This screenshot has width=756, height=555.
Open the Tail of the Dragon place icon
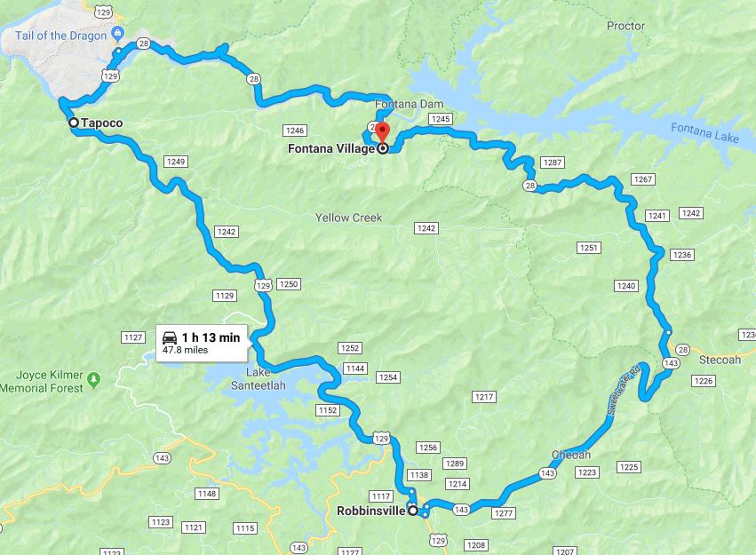[x=117, y=33]
